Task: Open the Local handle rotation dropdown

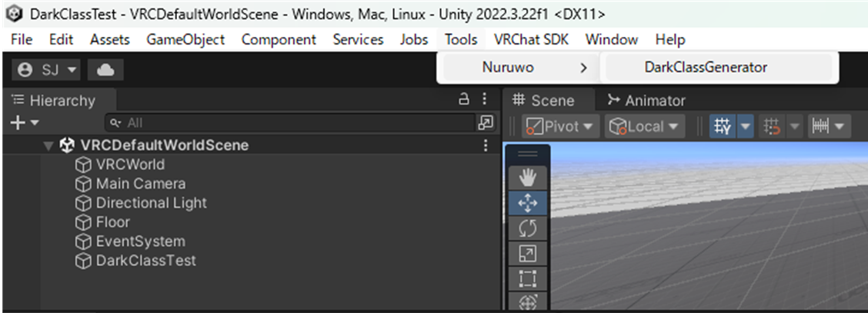Action: (645, 127)
